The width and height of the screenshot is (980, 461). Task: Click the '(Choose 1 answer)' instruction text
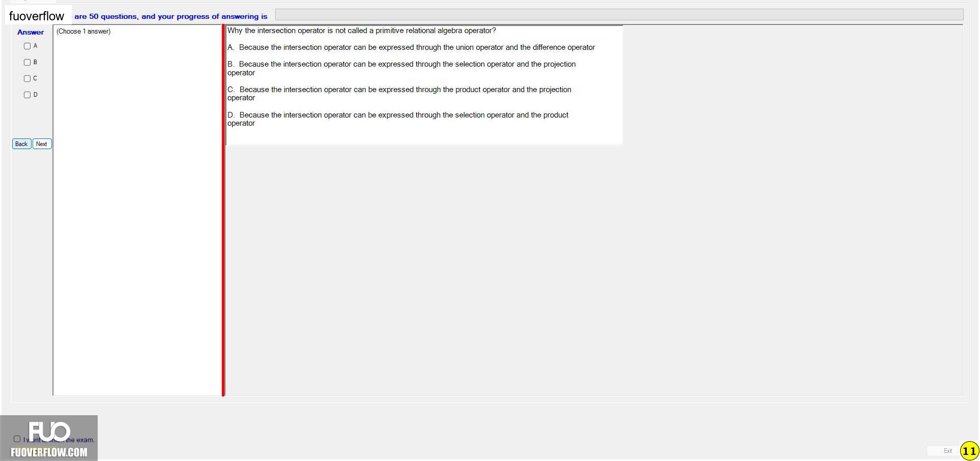click(x=83, y=32)
